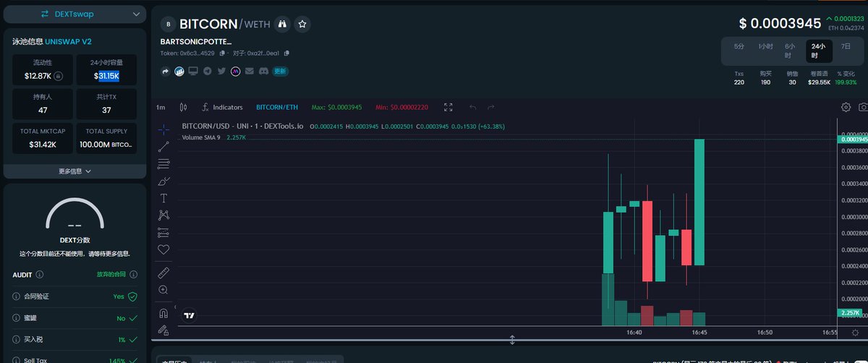Open the candlestick chart style selector

184,107
